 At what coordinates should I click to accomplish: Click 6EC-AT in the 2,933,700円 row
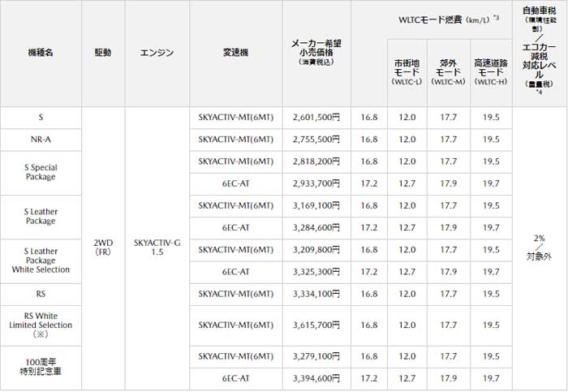pos(236,183)
